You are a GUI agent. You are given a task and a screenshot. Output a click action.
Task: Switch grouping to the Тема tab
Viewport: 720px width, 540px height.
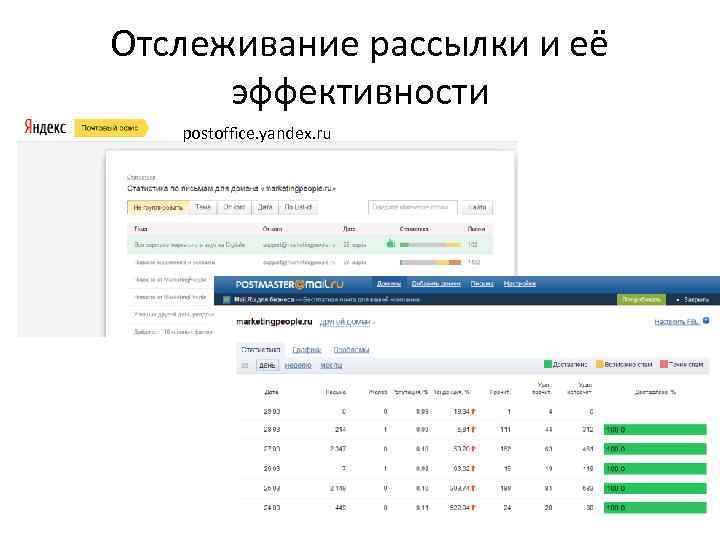202,207
